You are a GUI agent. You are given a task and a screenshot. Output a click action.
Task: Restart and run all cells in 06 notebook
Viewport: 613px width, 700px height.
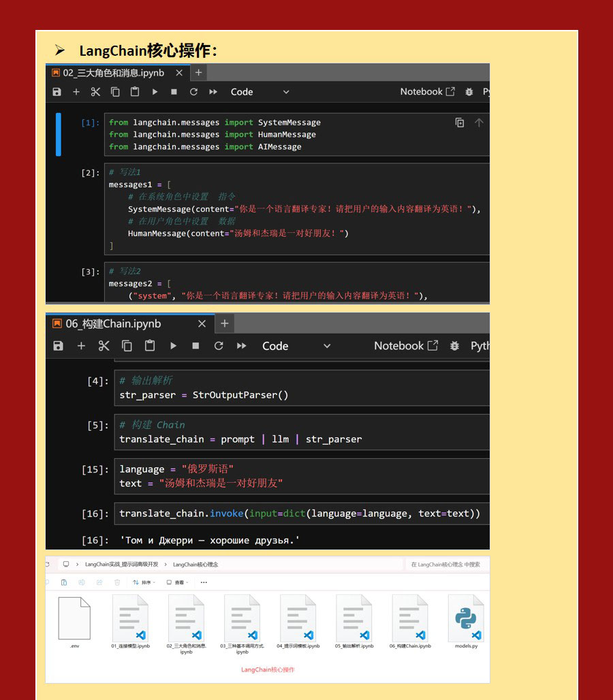pos(242,346)
